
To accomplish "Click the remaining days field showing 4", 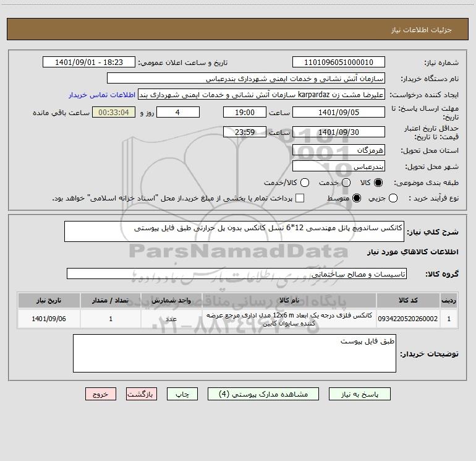I will pyautogui.click(x=178, y=112).
